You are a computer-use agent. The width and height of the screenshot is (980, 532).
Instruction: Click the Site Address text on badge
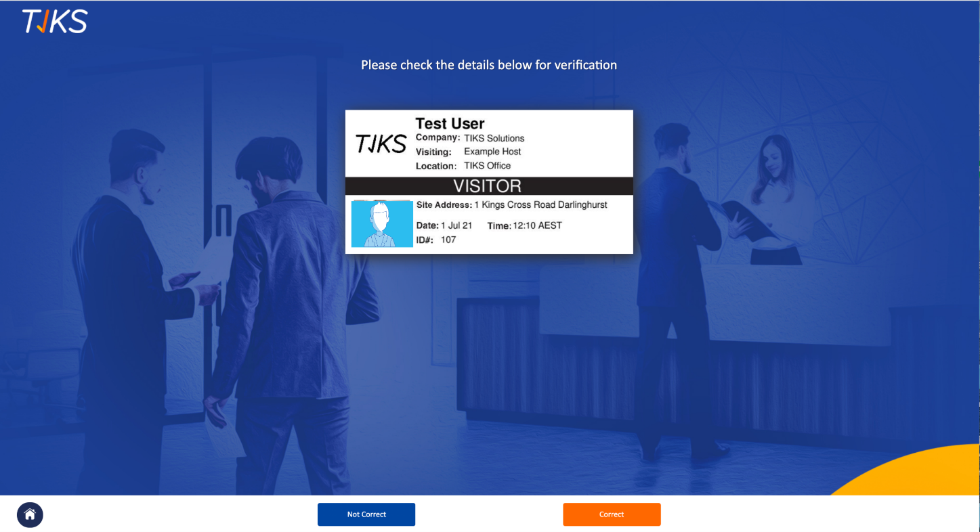click(512, 204)
